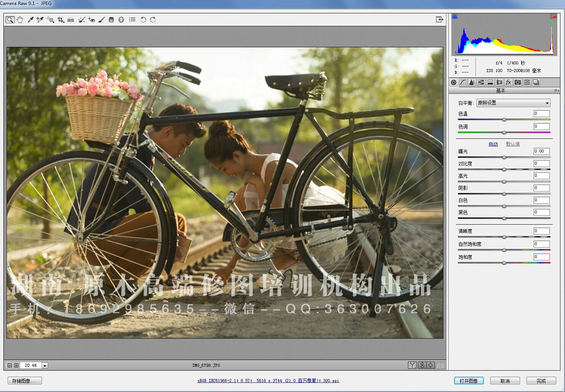Select the Targeted Adjustment tool
The width and height of the screenshot is (565, 392).
(x=50, y=20)
